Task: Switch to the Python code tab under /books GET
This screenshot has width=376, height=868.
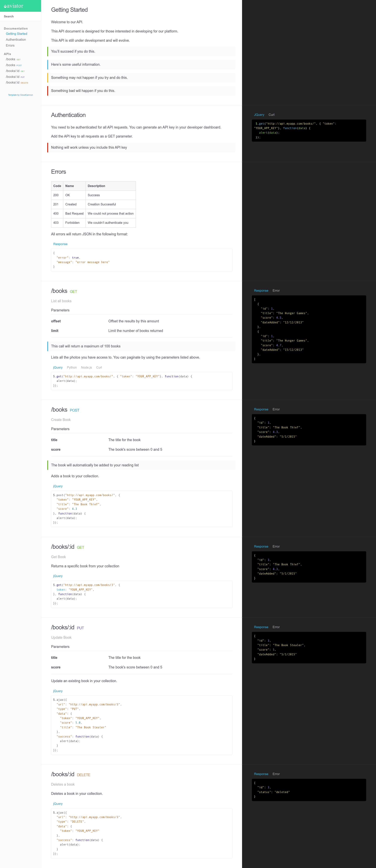Action: click(x=72, y=368)
